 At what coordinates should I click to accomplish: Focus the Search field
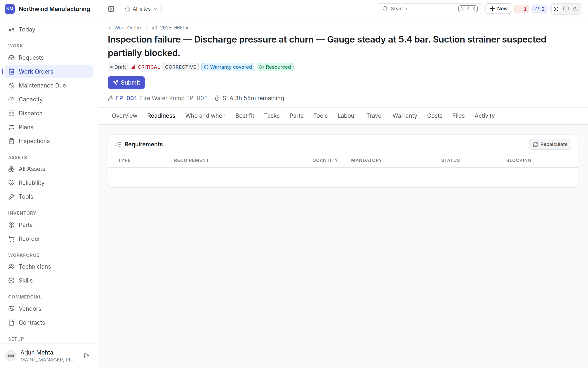coord(430,9)
